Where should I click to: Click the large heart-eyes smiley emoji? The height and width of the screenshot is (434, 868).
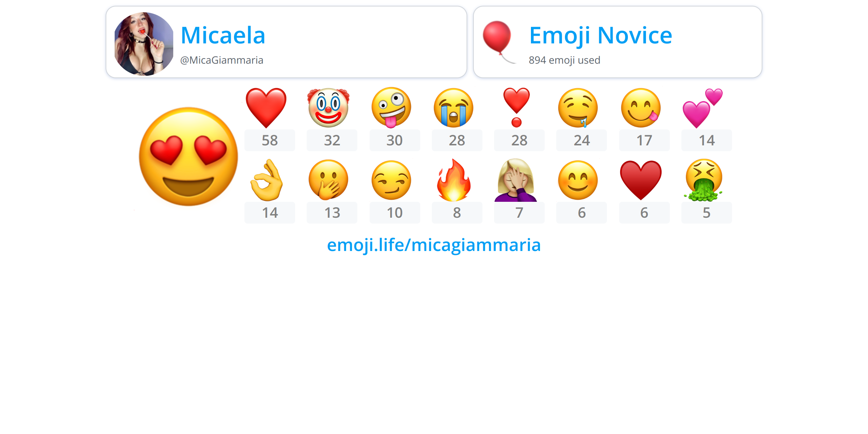[188, 156]
